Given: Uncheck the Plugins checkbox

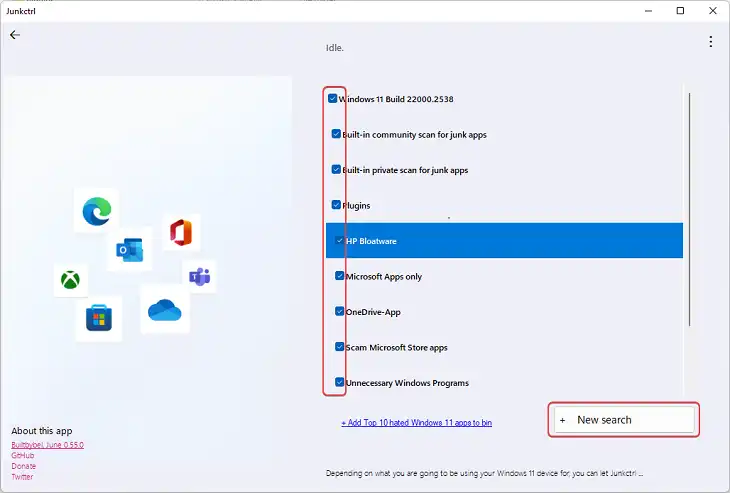Looking at the screenshot, I should [336, 205].
